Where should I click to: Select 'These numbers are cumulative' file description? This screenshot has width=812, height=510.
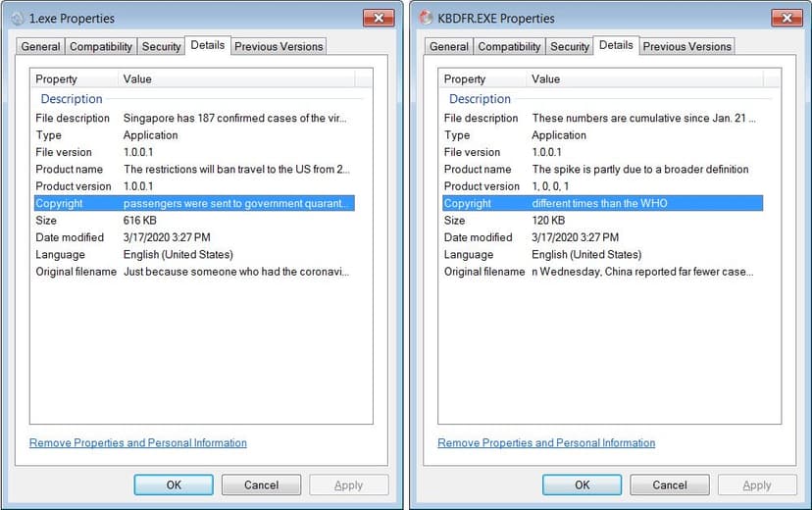pos(603,118)
